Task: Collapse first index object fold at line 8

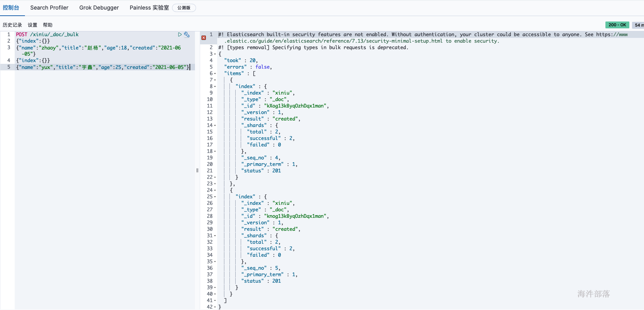Action: (x=215, y=87)
